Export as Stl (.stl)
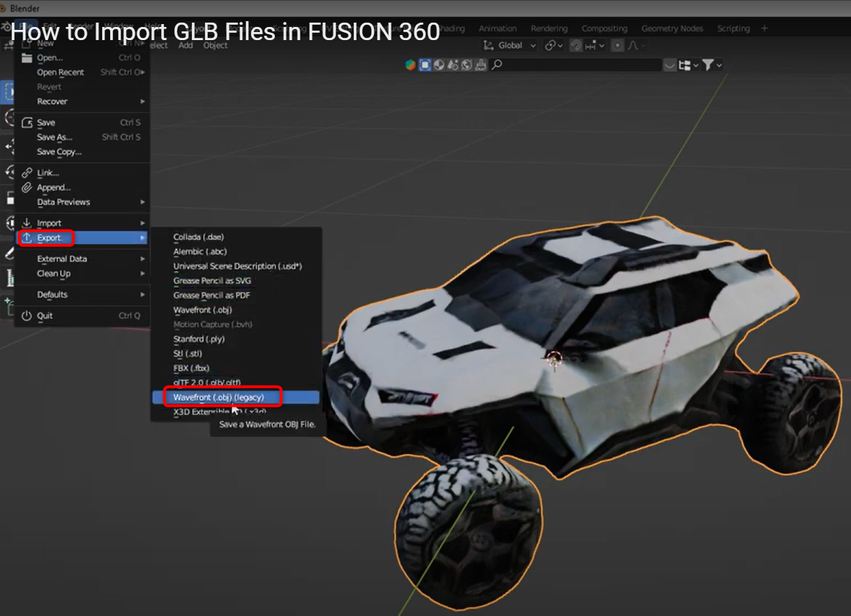 [x=236, y=354]
